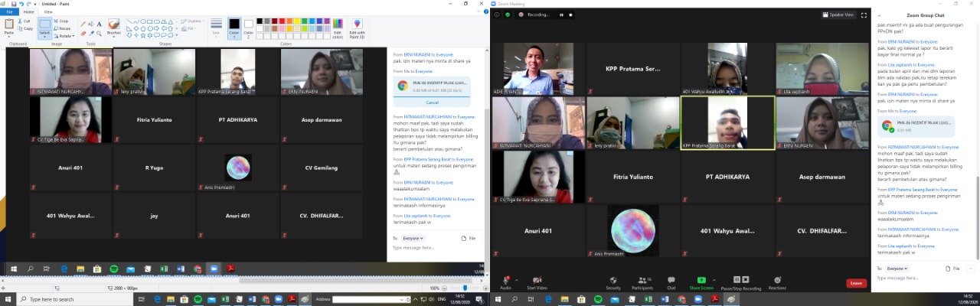Click the Resize button in Paint
This screenshot has height=306, width=980.
(x=63, y=28)
